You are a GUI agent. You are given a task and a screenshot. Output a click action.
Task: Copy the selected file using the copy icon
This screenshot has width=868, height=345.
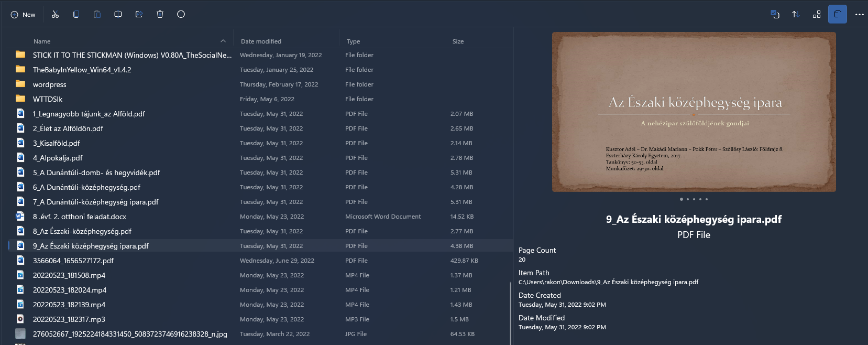(x=76, y=15)
